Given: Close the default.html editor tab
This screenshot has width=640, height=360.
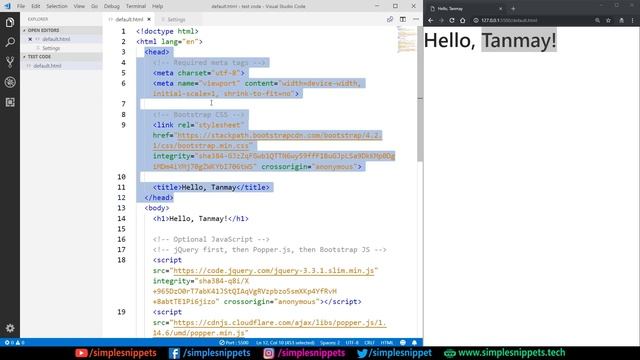Looking at the screenshot, I should click(149, 19).
